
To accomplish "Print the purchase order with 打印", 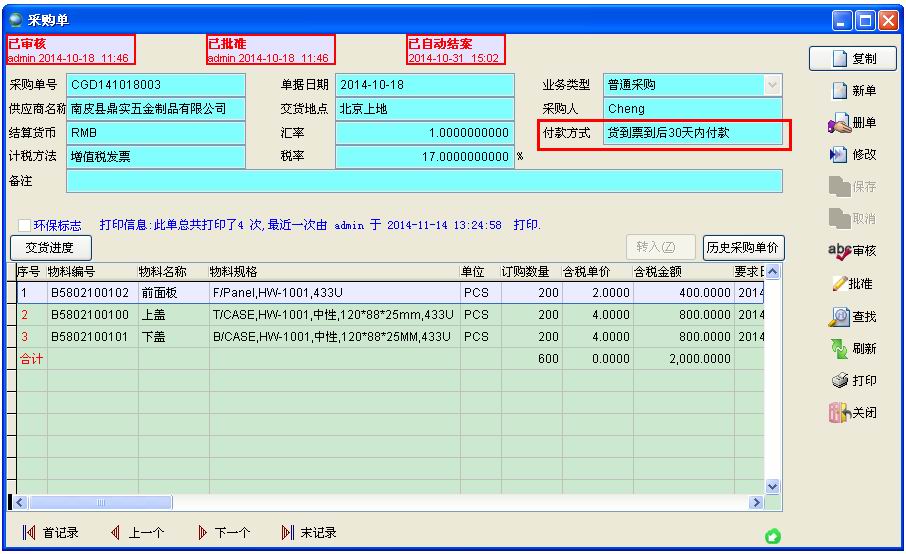I will (x=852, y=381).
